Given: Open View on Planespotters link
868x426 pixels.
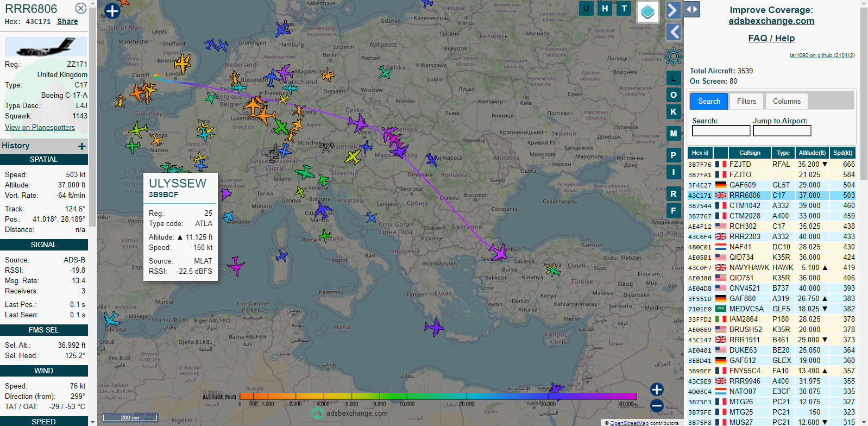Looking at the screenshot, I should 40,127.
